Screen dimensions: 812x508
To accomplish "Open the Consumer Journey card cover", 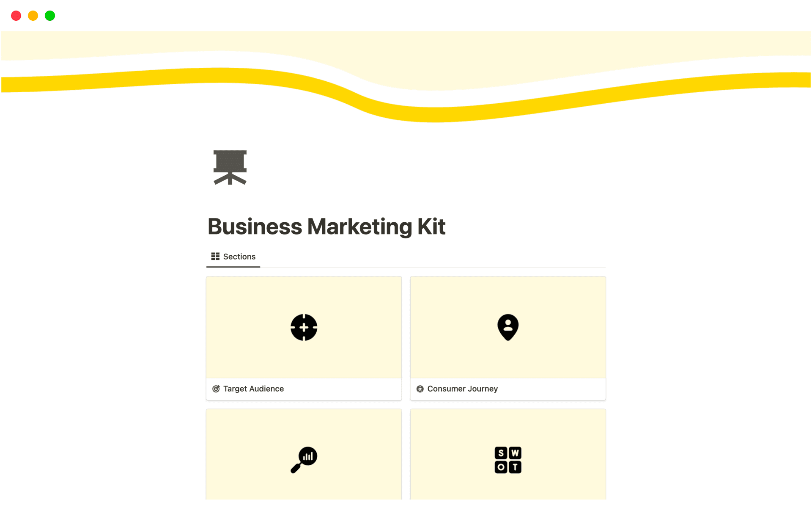I will (508, 327).
